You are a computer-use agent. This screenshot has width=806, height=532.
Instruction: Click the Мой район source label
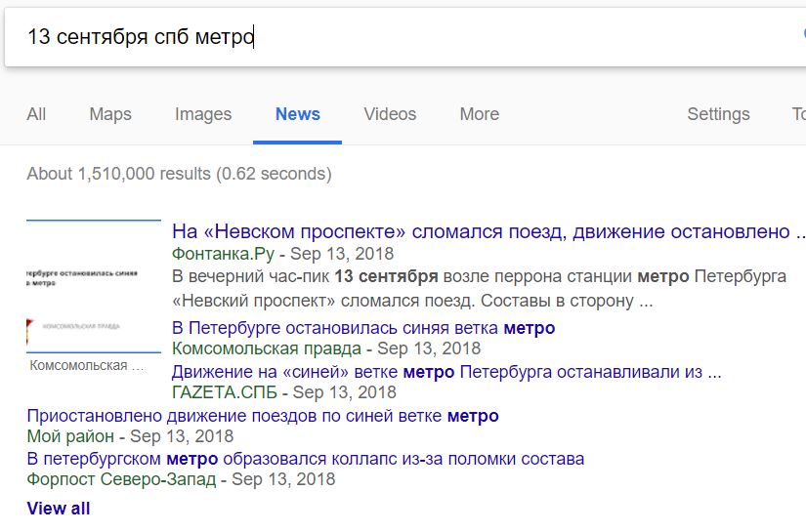click(x=70, y=436)
